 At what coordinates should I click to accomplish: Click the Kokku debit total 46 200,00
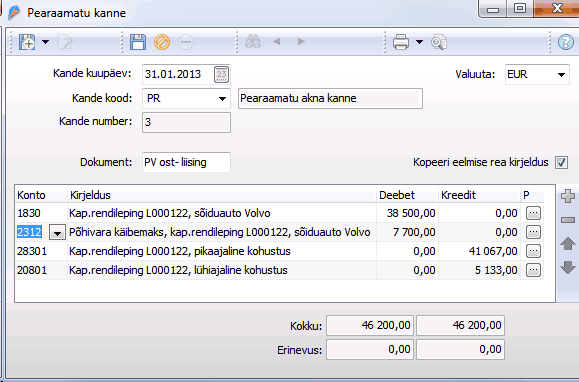[x=370, y=325]
